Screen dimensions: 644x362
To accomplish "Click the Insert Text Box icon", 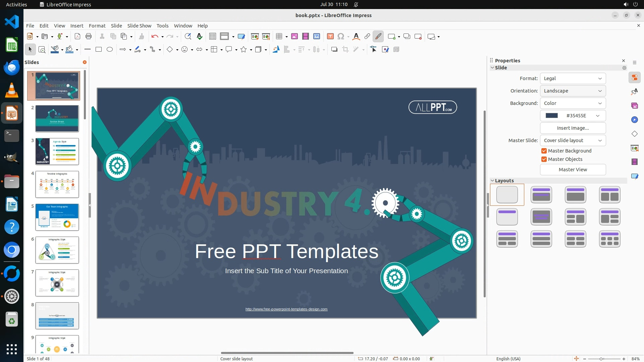I will tap(330, 37).
